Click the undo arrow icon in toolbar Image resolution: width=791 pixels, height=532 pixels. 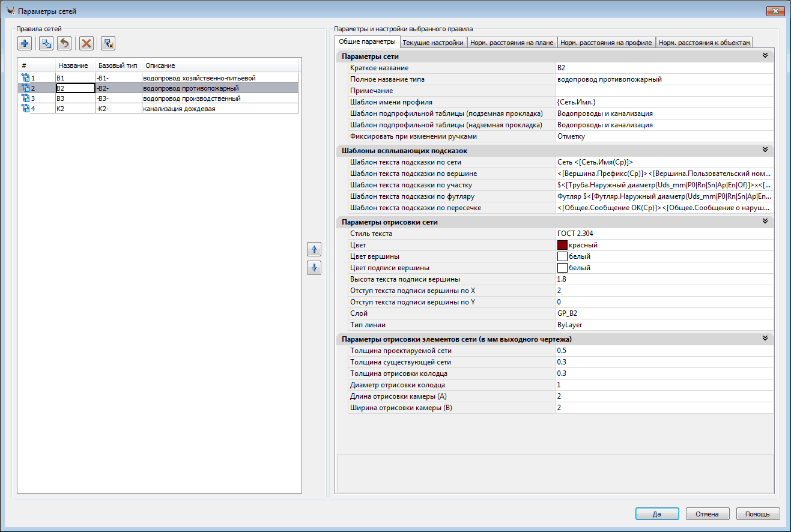64,43
